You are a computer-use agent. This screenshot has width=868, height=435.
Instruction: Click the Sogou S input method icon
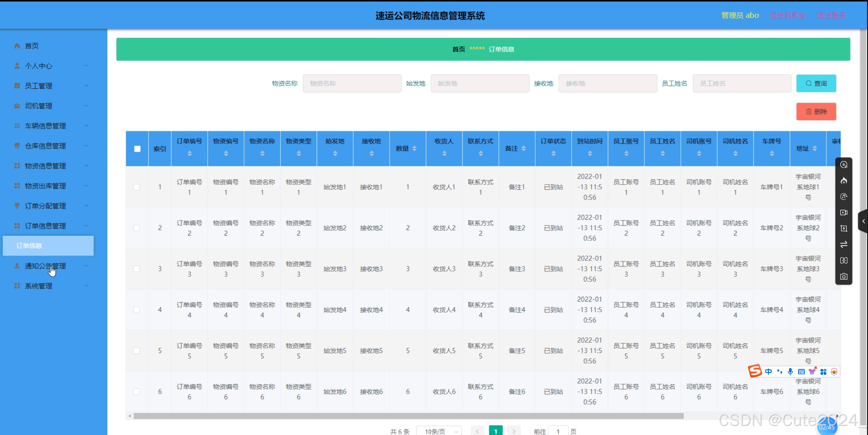tap(755, 371)
